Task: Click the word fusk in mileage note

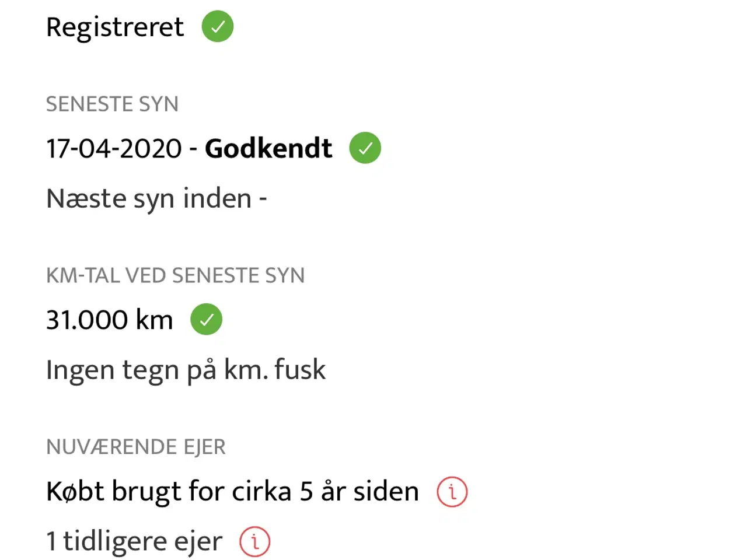Action: (300, 370)
